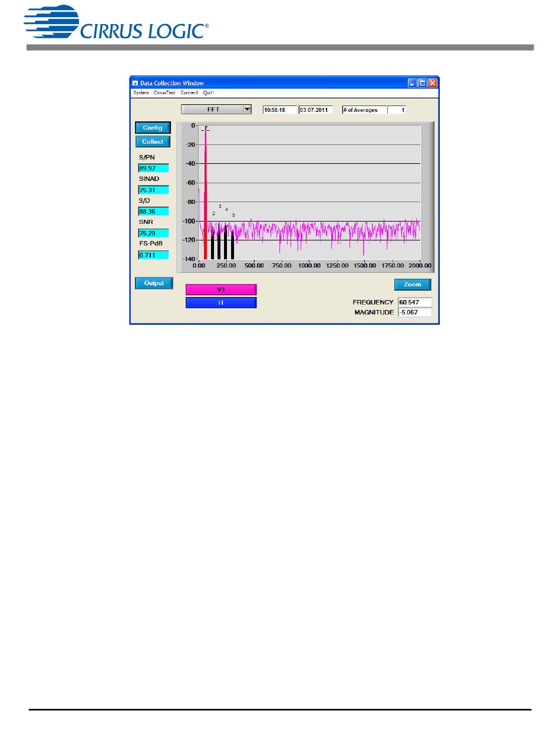Click the Collect button
The width and height of the screenshot is (560, 739).
coord(153,142)
